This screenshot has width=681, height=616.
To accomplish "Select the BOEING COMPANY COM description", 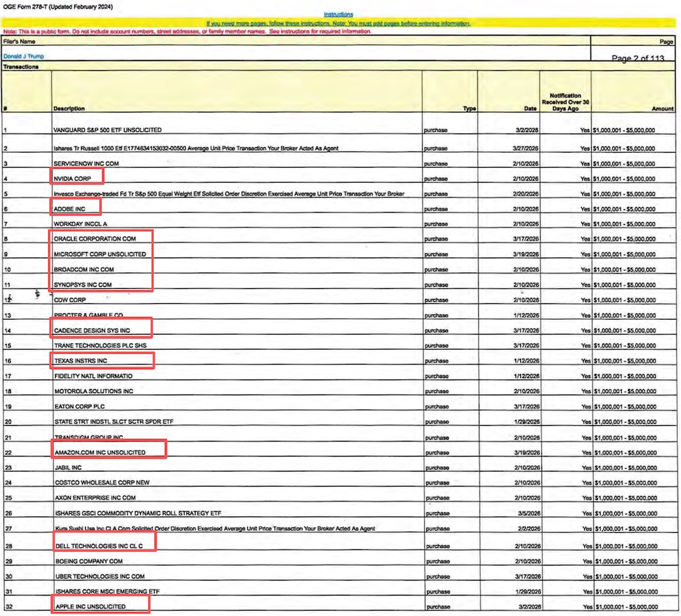I will coord(89,561).
